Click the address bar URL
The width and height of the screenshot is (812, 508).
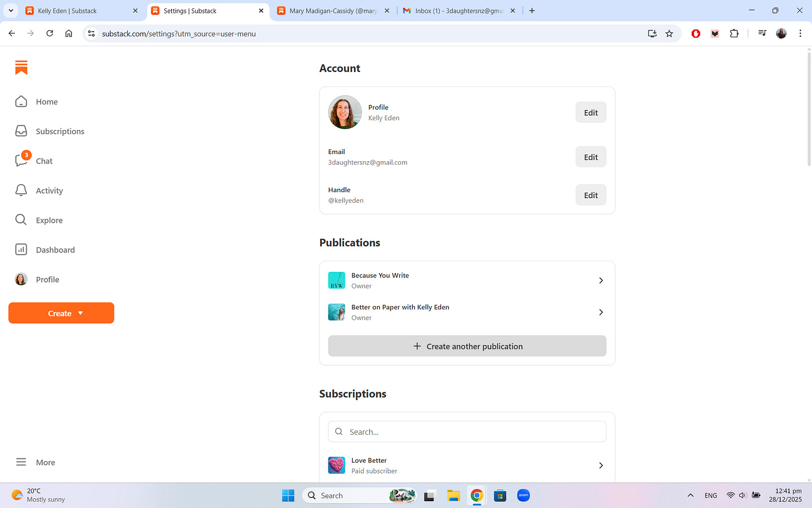click(178, 33)
